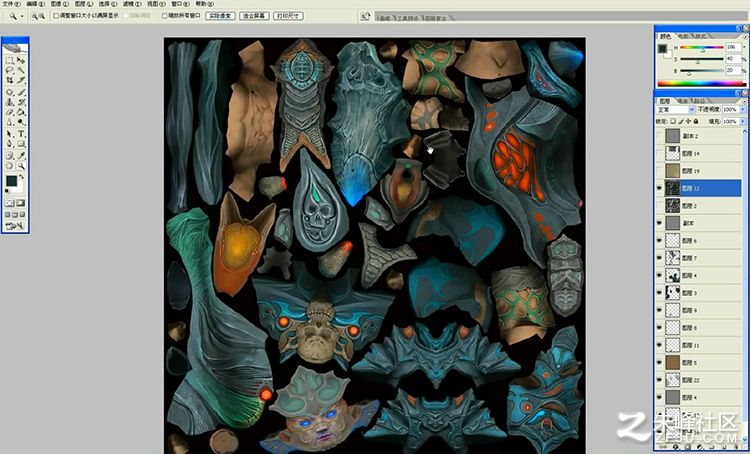Open the File Browser from options bar
The image size is (750, 454).
365,16
